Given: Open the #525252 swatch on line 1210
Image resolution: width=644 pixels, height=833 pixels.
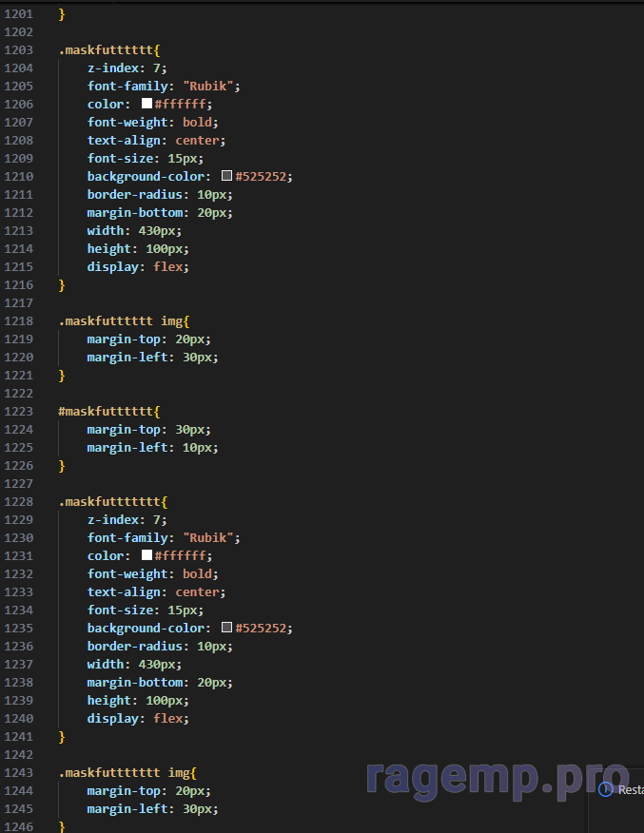Looking at the screenshot, I should 226,176.
